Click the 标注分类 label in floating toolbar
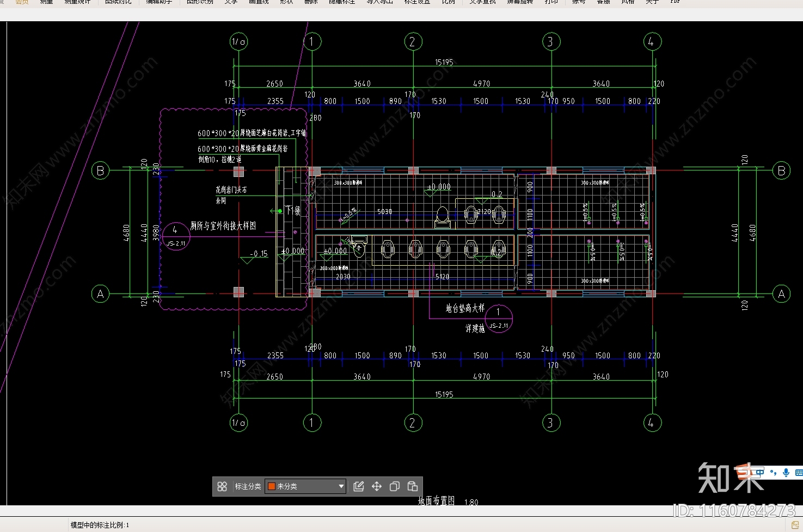Viewport: 803px width, 532px height. tap(248, 486)
